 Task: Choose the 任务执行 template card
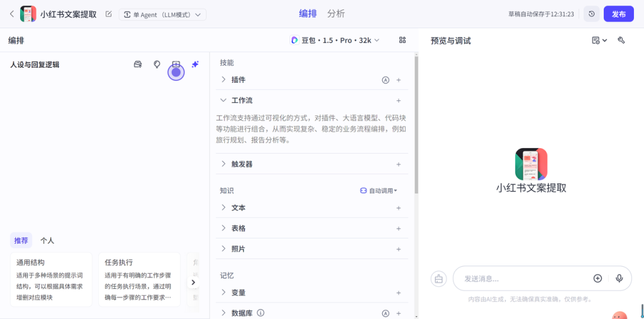[x=139, y=279]
